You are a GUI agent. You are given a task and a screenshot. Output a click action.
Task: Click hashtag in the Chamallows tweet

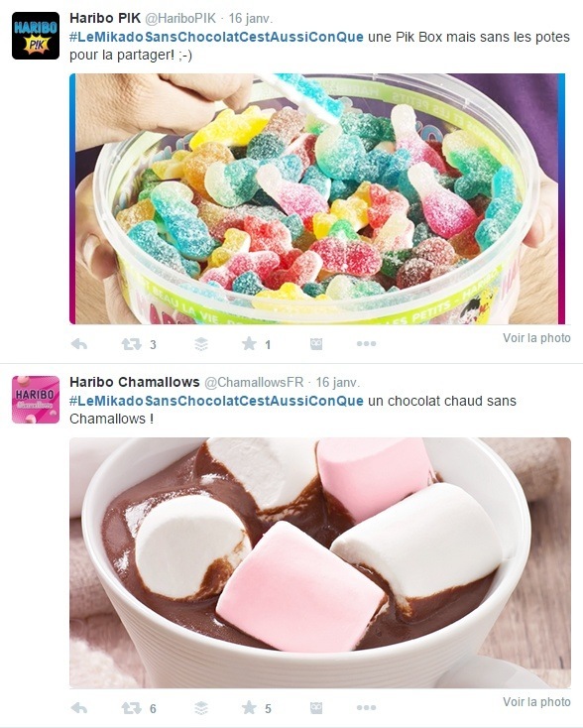(x=216, y=401)
